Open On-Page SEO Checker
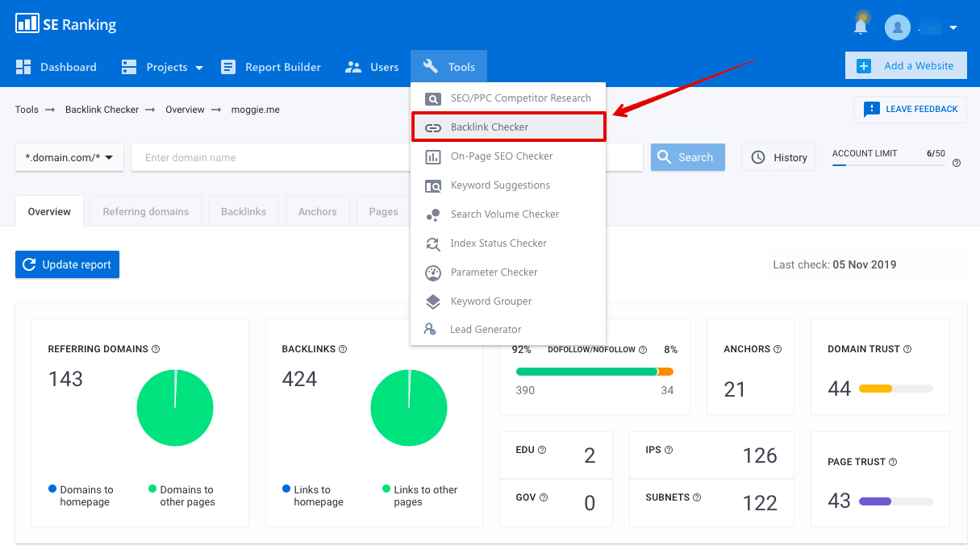The image size is (980, 553). pyautogui.click(x=508, y=156)
